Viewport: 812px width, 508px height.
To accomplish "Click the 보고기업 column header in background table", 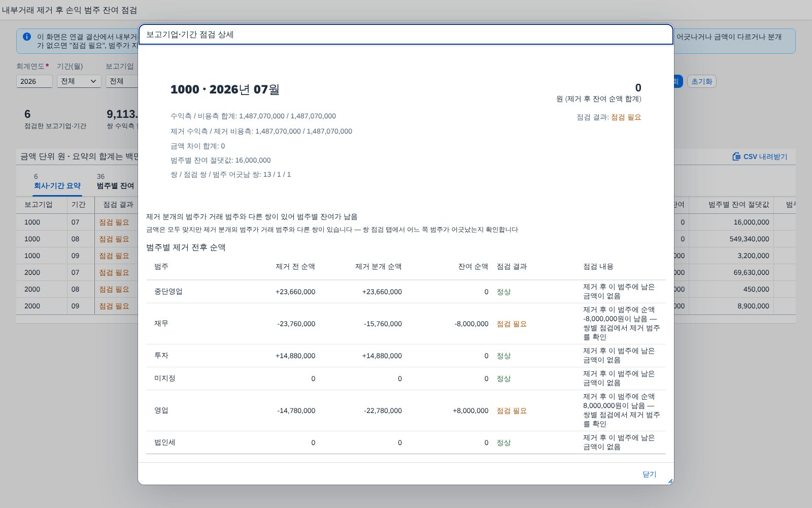I will point(42,205).
